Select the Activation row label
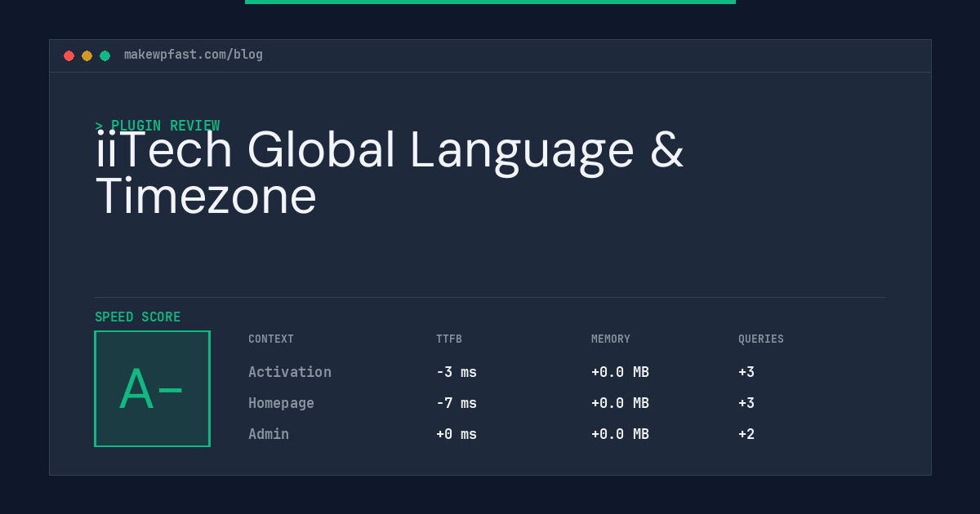Viewport: 980px width, 514px height. (x=290, y=372)
